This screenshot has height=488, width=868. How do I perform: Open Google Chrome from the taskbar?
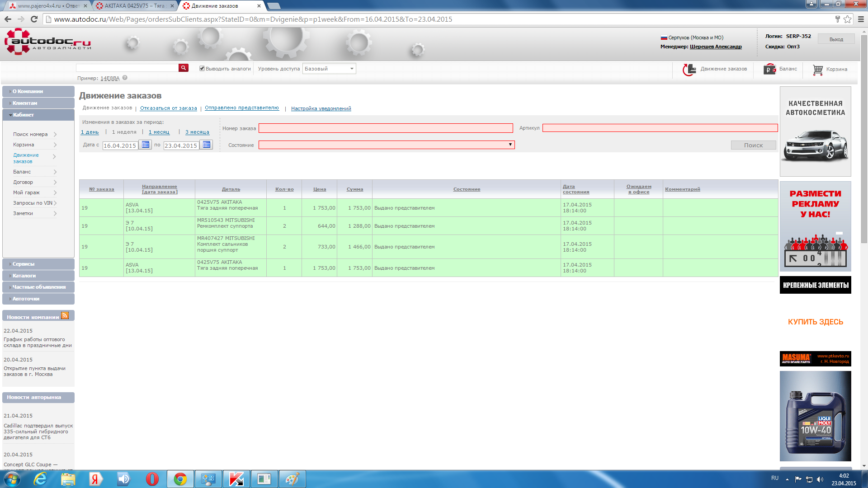point(180,479)
